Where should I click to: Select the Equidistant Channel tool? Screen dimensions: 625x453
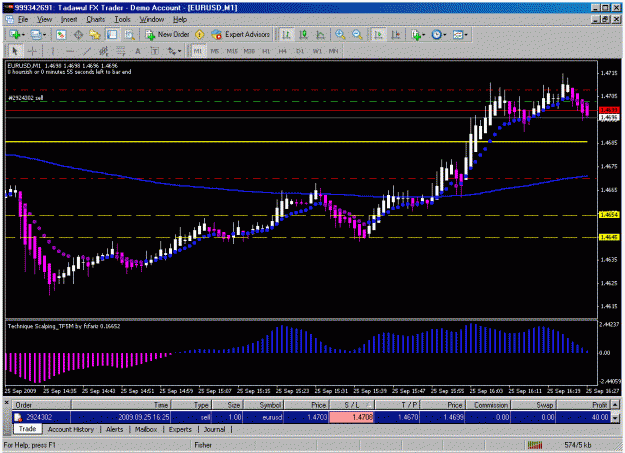tap(103, 51)
